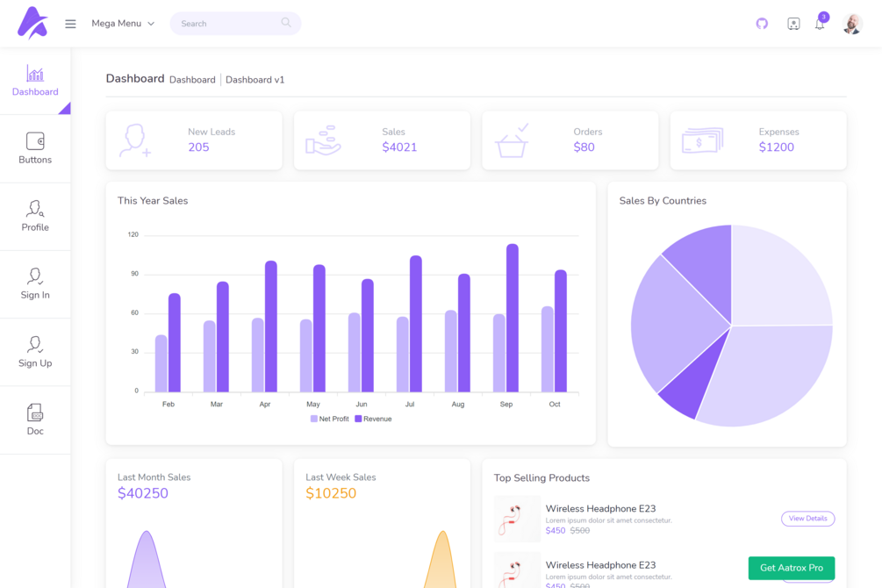Click the Top Selling Products heading
The height and width of the screenshot is (588, 882).
tap(541, 477)
